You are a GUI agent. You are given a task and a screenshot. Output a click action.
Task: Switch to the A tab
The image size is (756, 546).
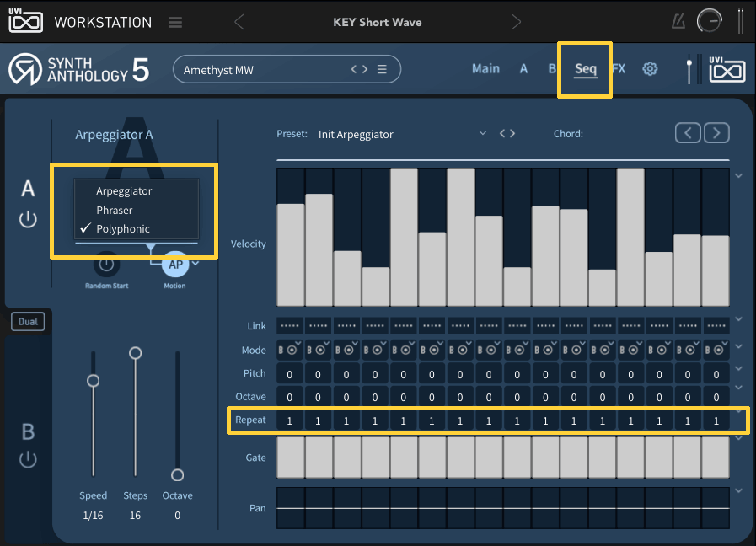pyautogui.click(x=523, y=69)
